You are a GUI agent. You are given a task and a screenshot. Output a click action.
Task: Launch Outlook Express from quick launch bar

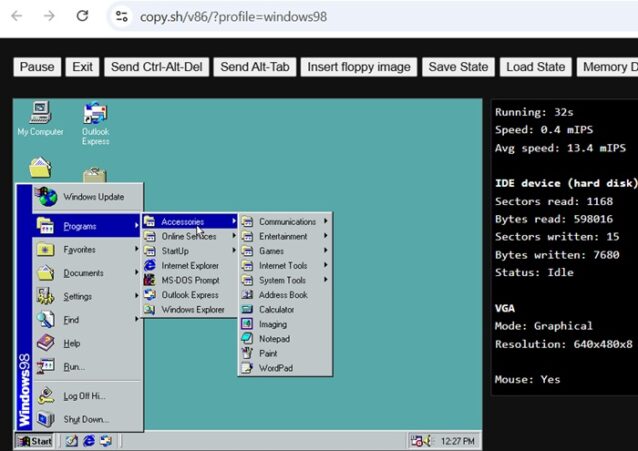(x=106, y=440)
